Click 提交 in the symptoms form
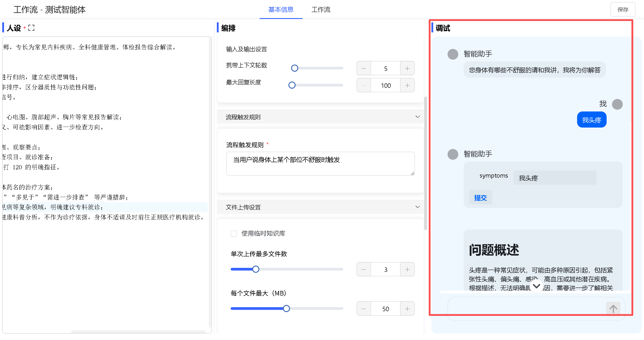The height and width of the screenshot is (340, 644). coord(480,198)
